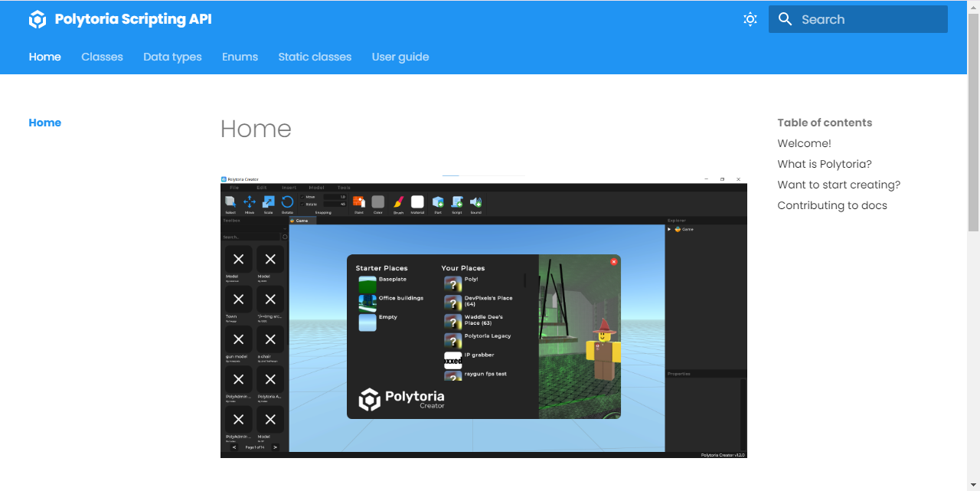The image size is (980, 491).
Task: Open the Data types tab
Action: pyautogui.click(x=172, y=57)
